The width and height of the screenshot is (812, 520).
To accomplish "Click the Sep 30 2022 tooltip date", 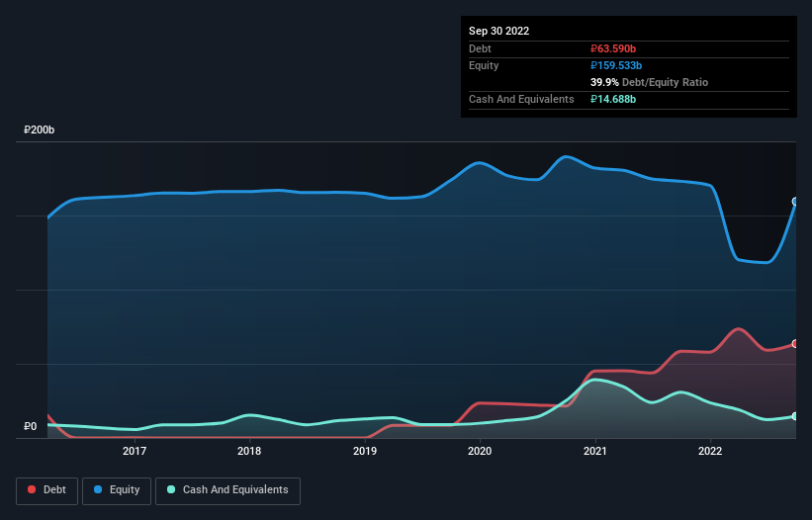I will (x=498, y=31).
